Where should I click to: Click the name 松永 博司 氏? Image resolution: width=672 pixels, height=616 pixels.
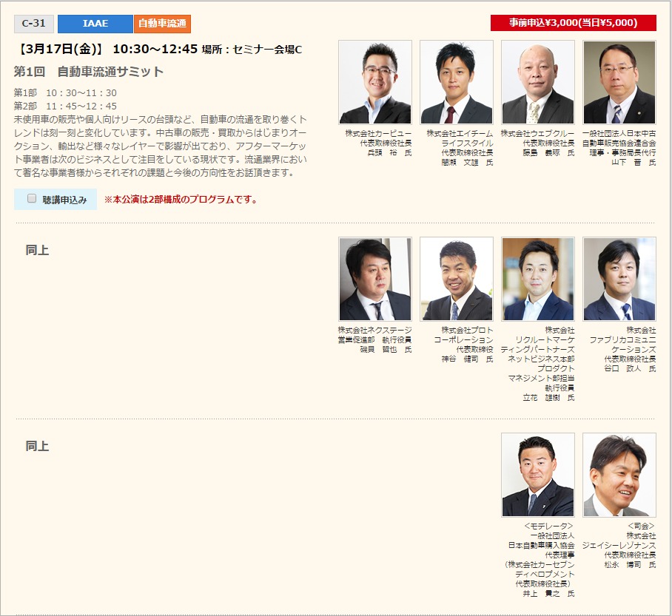pyautogui.click(x=630, y=565)
